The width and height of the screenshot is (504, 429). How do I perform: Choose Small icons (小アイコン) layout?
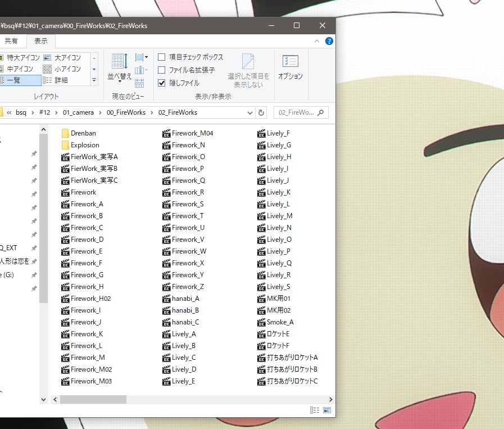[x=62, y=69]
